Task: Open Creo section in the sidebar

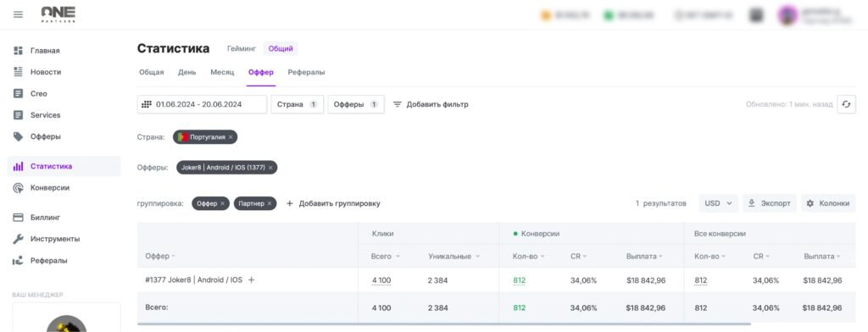Action: [39, 93]
